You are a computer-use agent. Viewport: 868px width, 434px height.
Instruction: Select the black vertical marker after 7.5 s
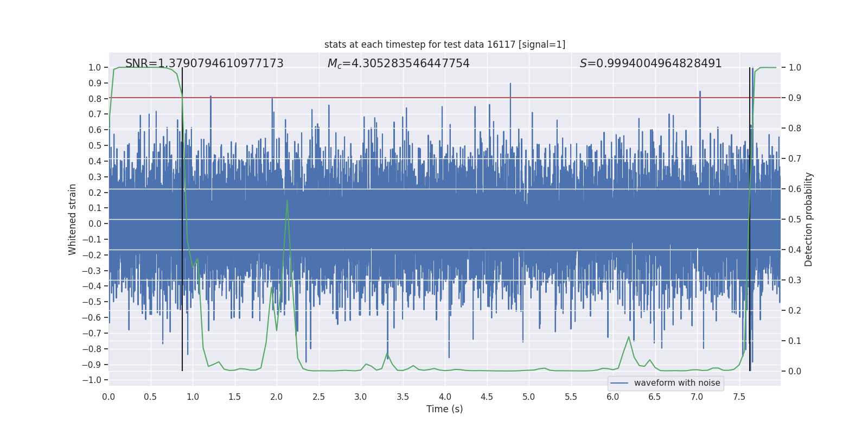750,217
